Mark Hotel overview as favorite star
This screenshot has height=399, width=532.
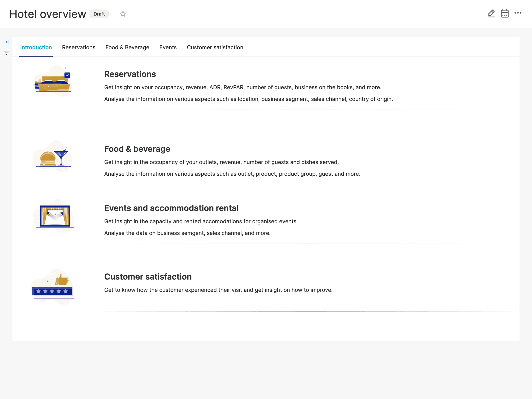click(123, 14)
